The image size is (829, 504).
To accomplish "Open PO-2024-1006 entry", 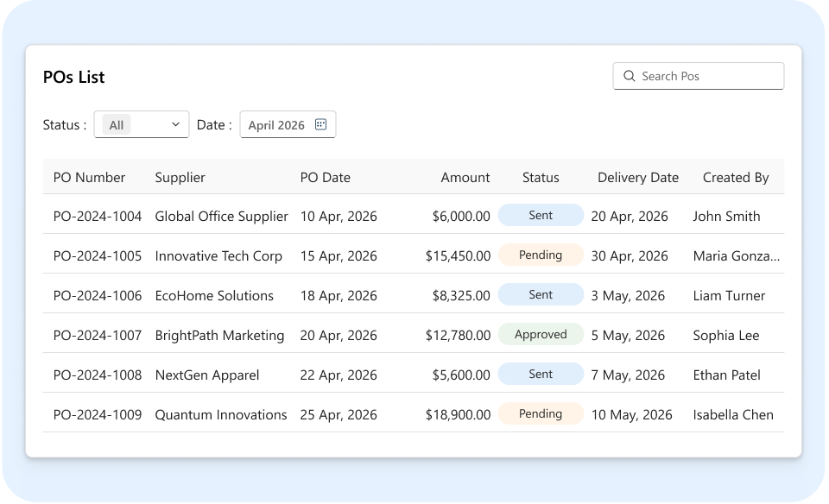I will coord(98,295).
